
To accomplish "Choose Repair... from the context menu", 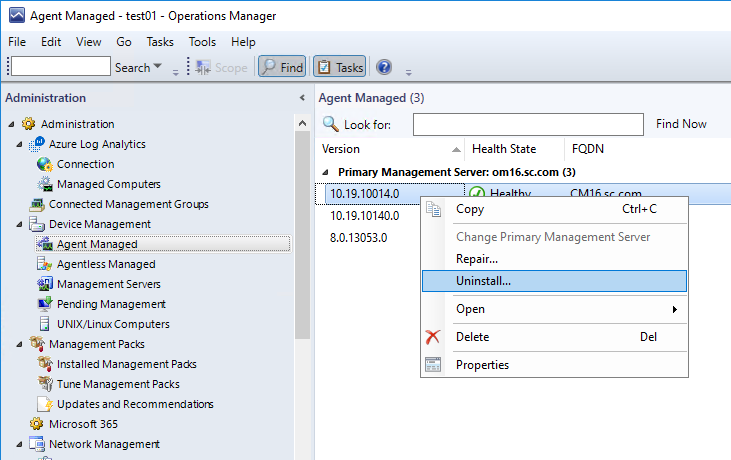I will coord(554,259).
